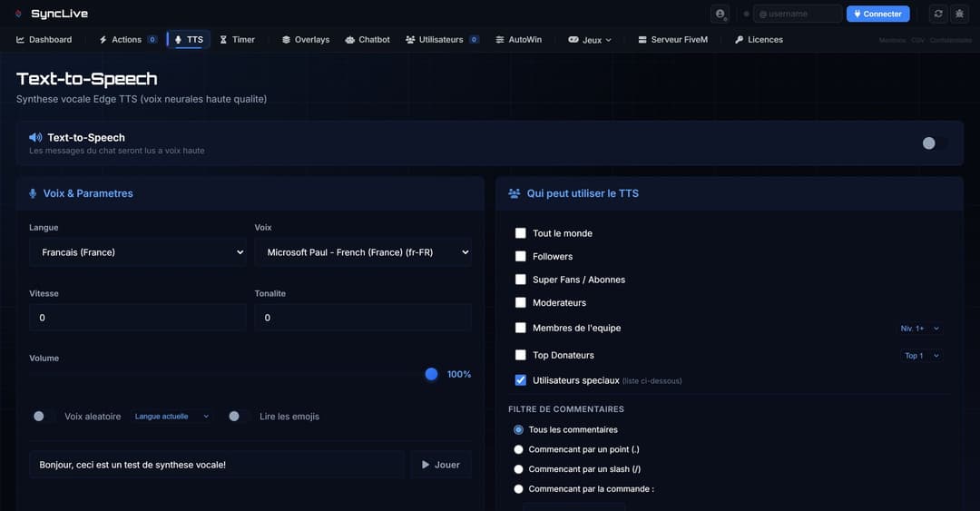The width and height of the screenshot is (980, 511).
Task: Click the refresh icon in top bar
Action: (938, 14)
